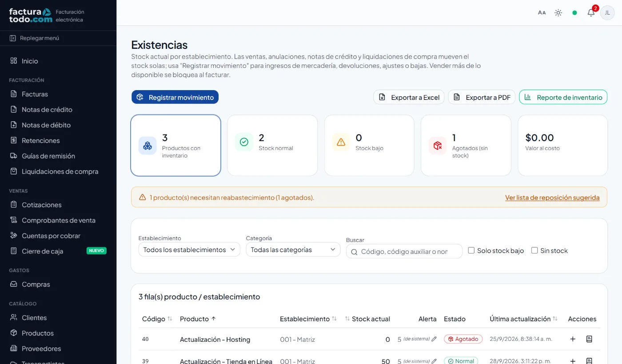Click search magnifier icon in Buscar

point(354,252)
